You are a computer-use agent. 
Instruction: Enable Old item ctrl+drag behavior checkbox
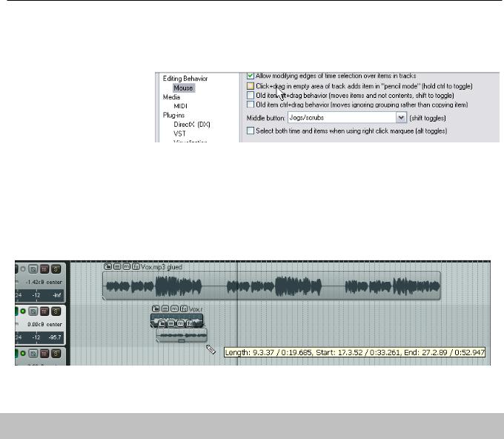pos(251,105)
